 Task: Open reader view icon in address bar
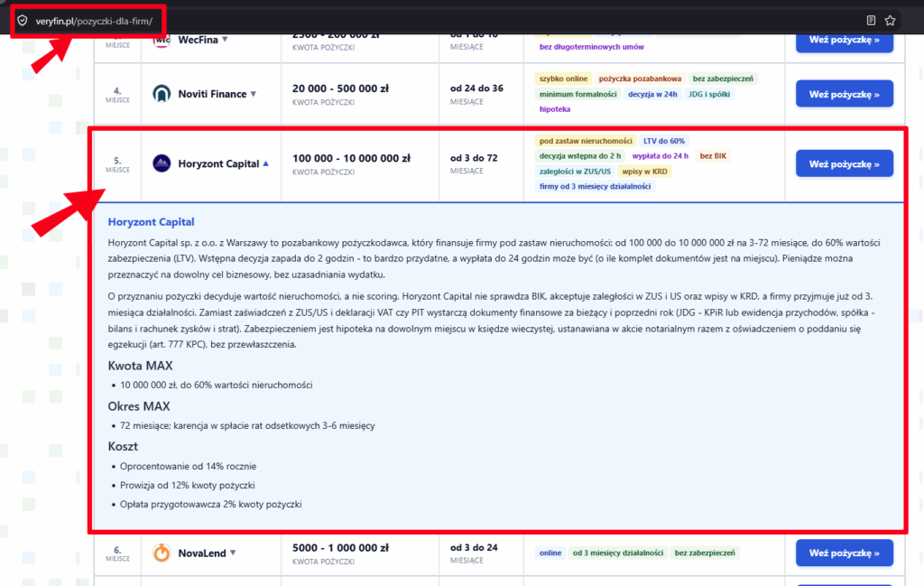(871, 21)
